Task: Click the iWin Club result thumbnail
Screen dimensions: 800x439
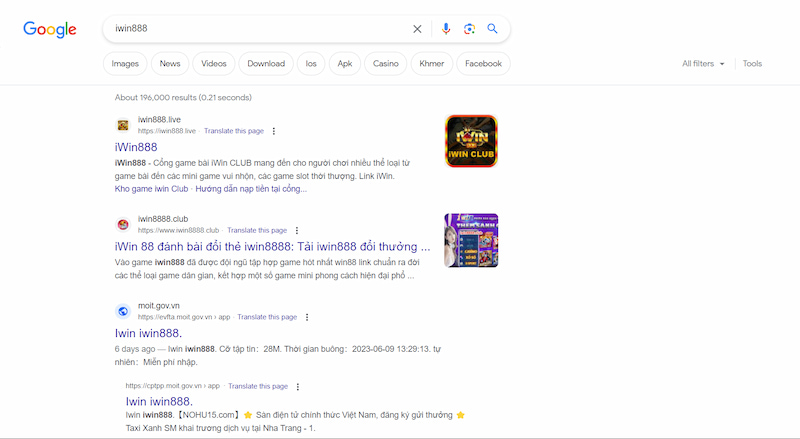Action: (x=471, y=141)
